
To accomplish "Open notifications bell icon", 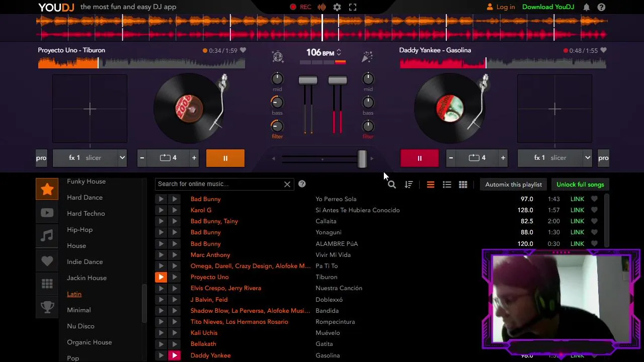I will point(586,7).
